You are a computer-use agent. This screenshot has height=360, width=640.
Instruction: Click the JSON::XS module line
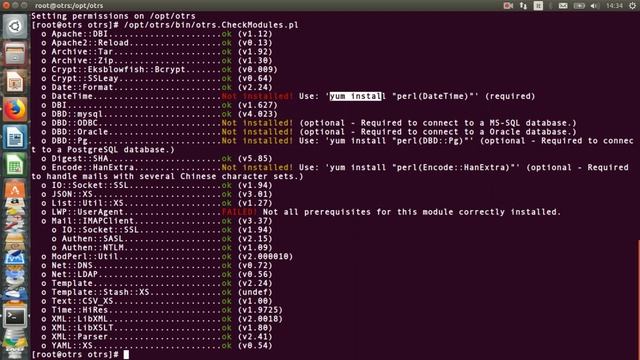[x=157, y=194]
